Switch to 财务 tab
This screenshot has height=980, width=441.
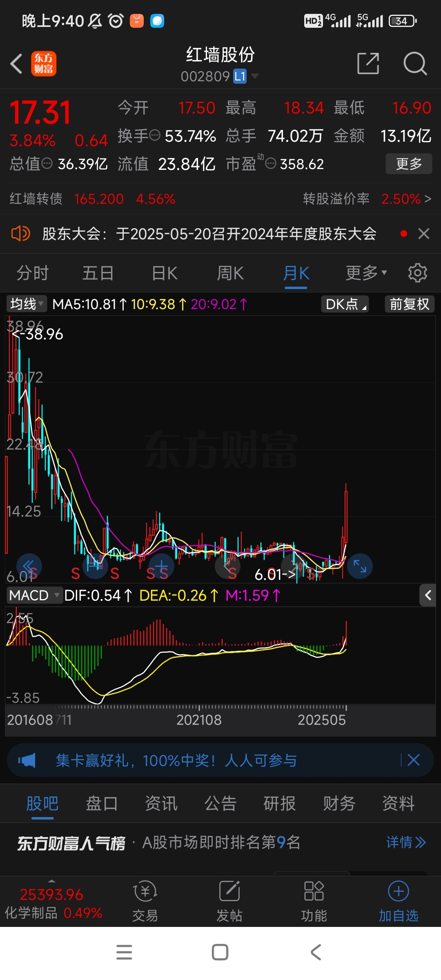(339, 804)
